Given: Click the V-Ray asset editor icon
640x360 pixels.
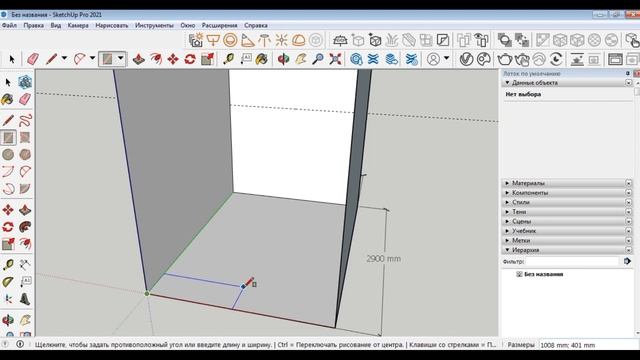Looking at the screenshot, I should click(x=466, y=59).
